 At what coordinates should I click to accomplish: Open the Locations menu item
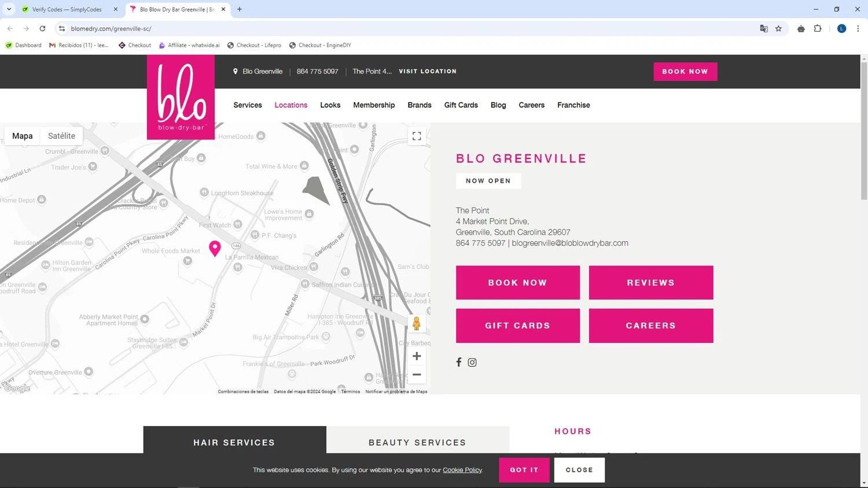[291, 105]
